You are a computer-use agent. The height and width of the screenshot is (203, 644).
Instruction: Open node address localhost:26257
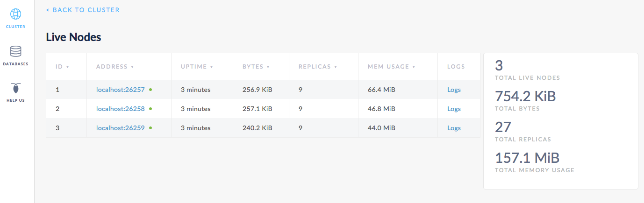click(121, 90)
